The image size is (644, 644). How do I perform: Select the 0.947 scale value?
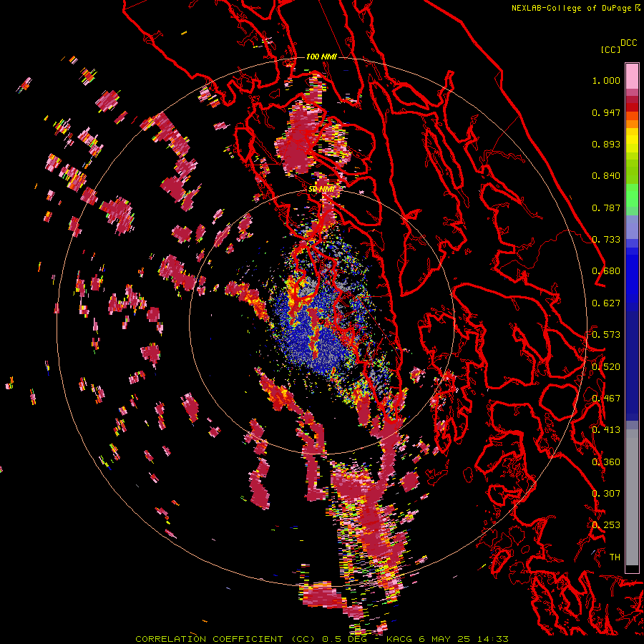(606, 112)
